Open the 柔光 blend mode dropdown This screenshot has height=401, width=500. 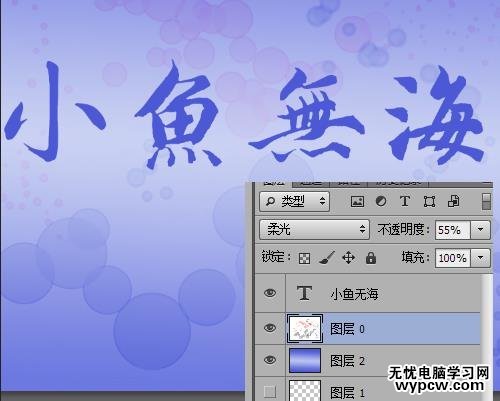pos(314,229)
